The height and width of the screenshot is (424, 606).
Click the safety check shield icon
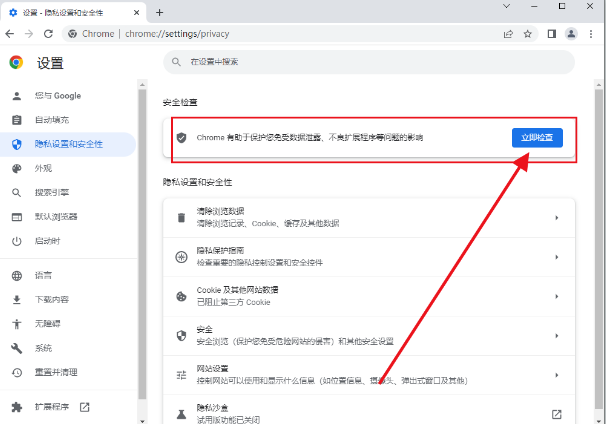click(181, 138)
